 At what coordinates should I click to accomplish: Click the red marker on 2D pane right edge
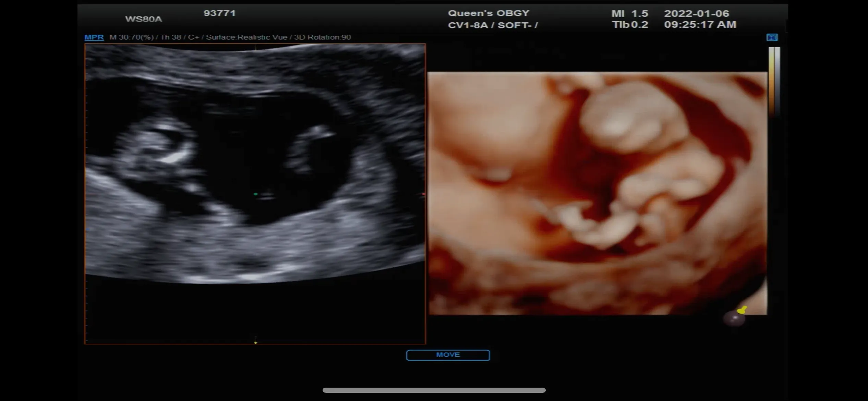(423, 194)
